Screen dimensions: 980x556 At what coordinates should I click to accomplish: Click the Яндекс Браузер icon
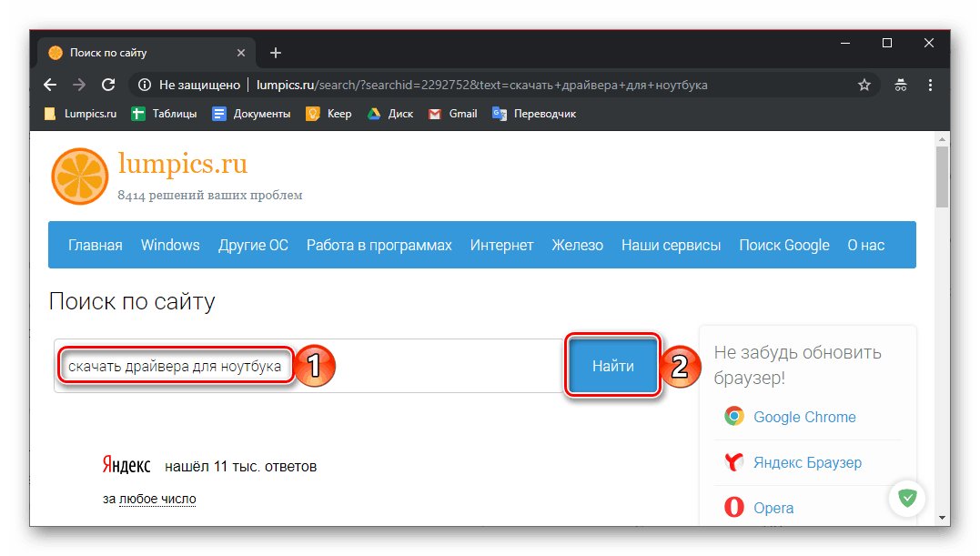[734, 462]
